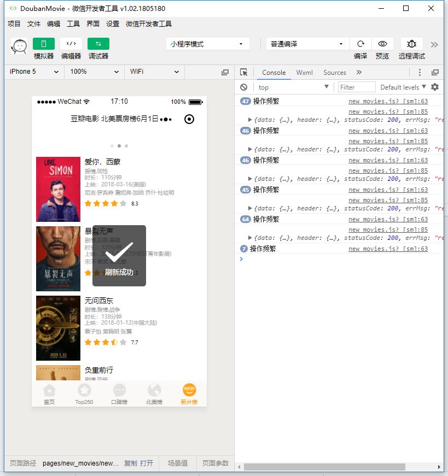Viewport: 448px width, 476px height.
Task: Click the 7.7 star rating of 无问西东
Action: tap(111, 343)
